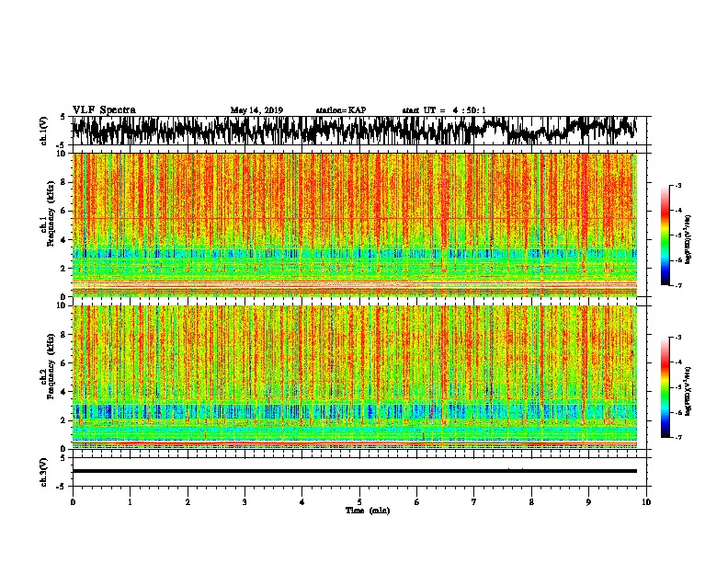Click the "station=KAP" header label
Viewport: 728px width, 563px height.
(341, 110)
